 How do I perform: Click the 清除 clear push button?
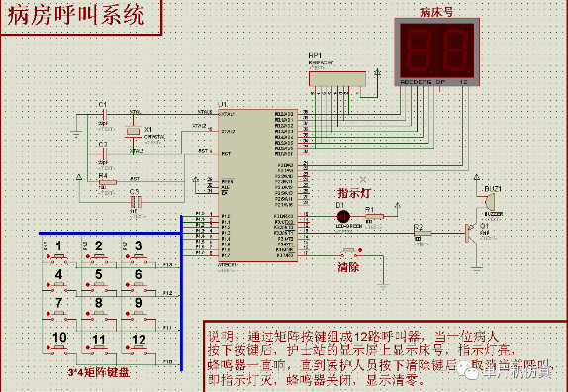pyautogui.click(x=349, y=251)
